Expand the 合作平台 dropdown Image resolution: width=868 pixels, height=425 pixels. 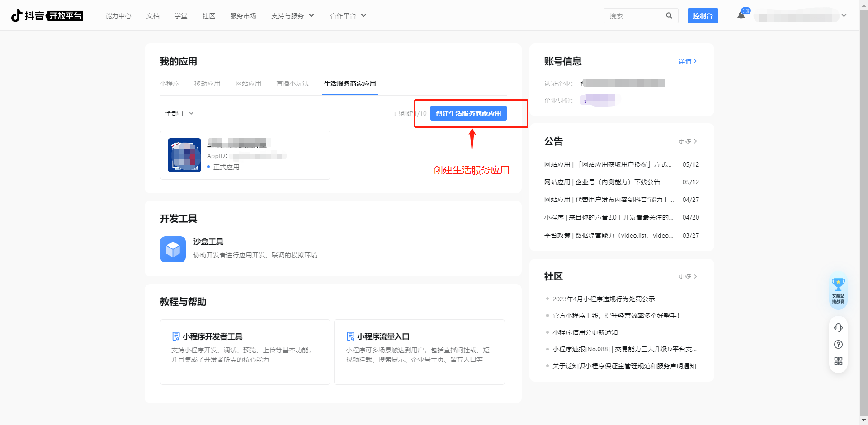[x=348, y=16]
